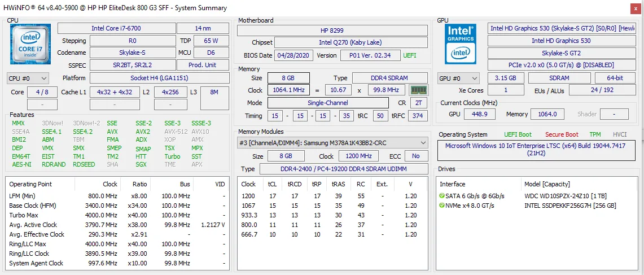Click the Core 4 / 8 count field

pos(42,92)
